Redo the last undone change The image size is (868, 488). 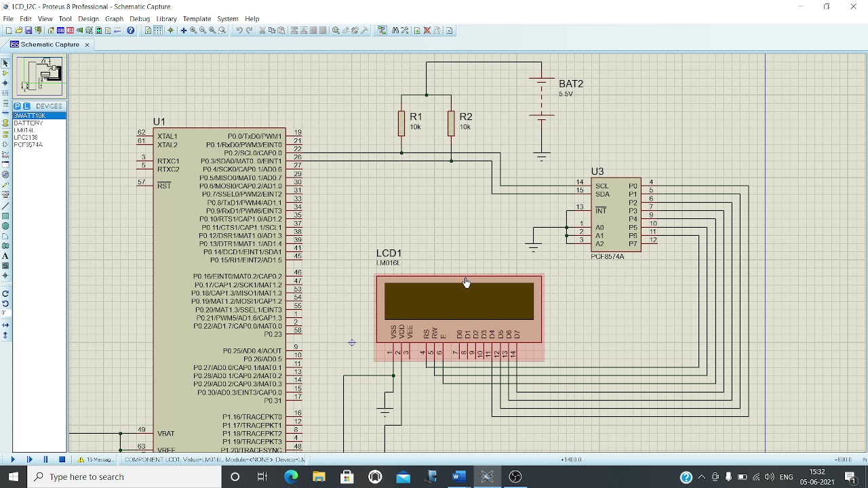(x=249, y=30)
